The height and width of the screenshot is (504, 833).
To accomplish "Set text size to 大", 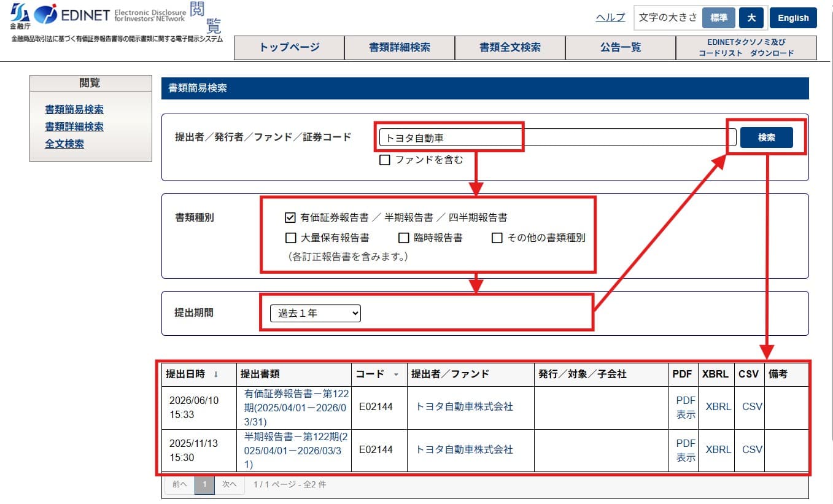I will point(751,18).
